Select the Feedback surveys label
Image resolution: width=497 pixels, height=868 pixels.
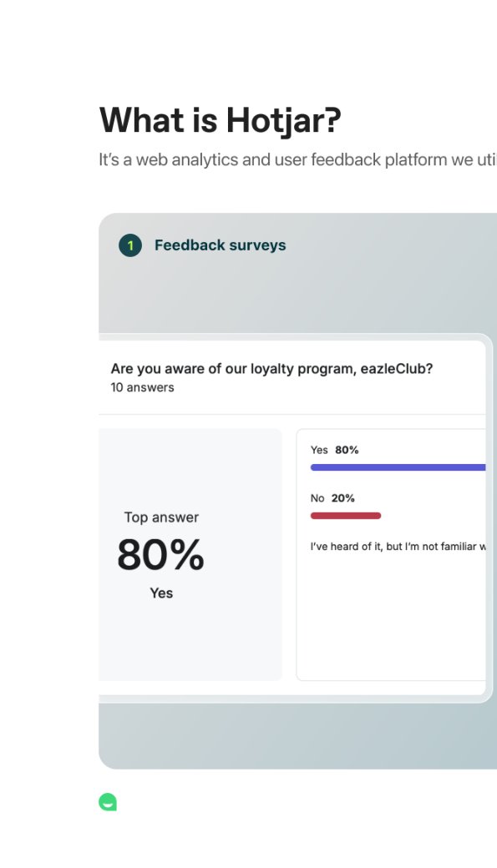click(220, 245)
